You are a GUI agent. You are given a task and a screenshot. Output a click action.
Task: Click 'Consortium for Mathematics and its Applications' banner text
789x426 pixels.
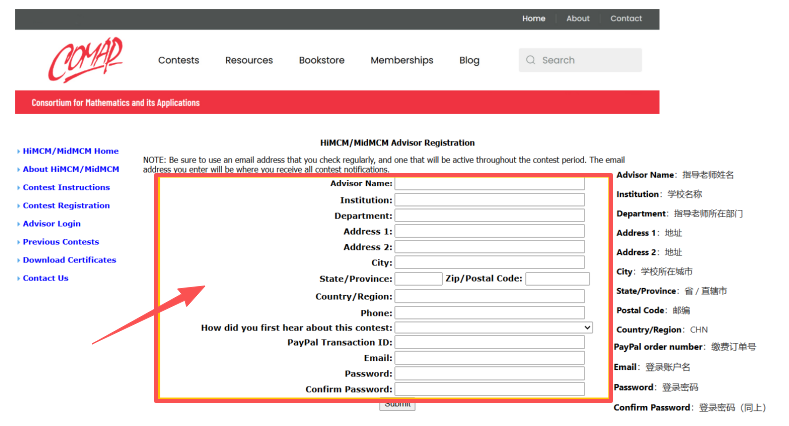(x=115, y=103)
